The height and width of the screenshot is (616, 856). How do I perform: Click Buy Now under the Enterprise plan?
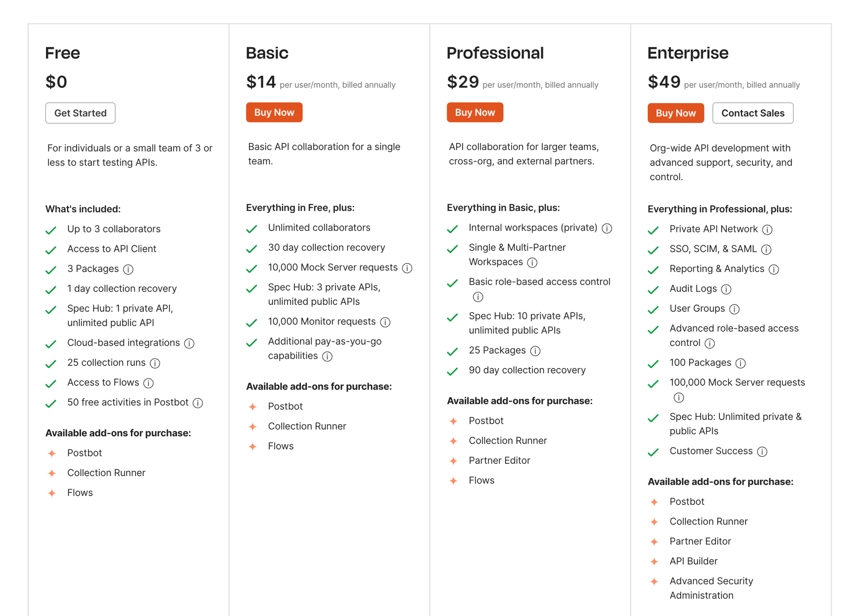675,113
